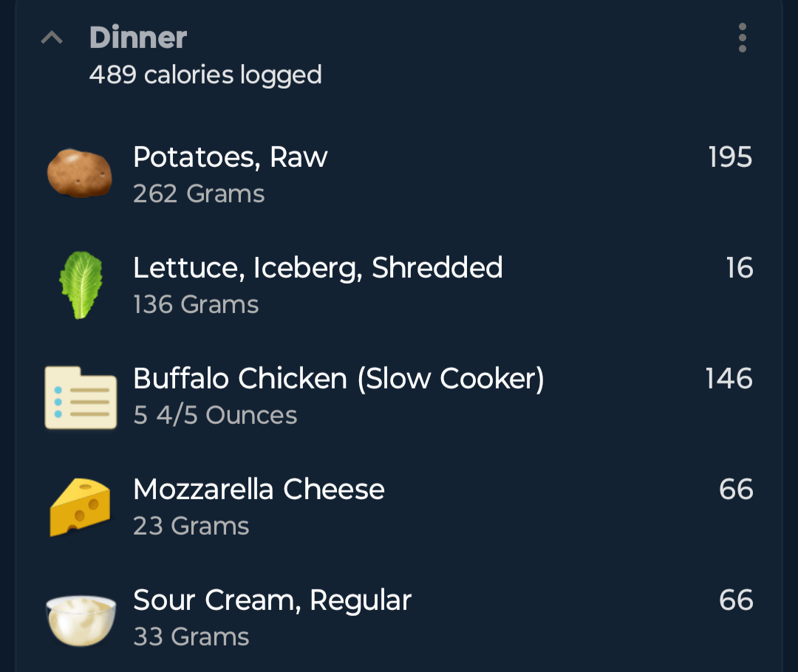Tap the lettuce leaf icon
Viewport: 798px width, 672px height.
[81, 285]
